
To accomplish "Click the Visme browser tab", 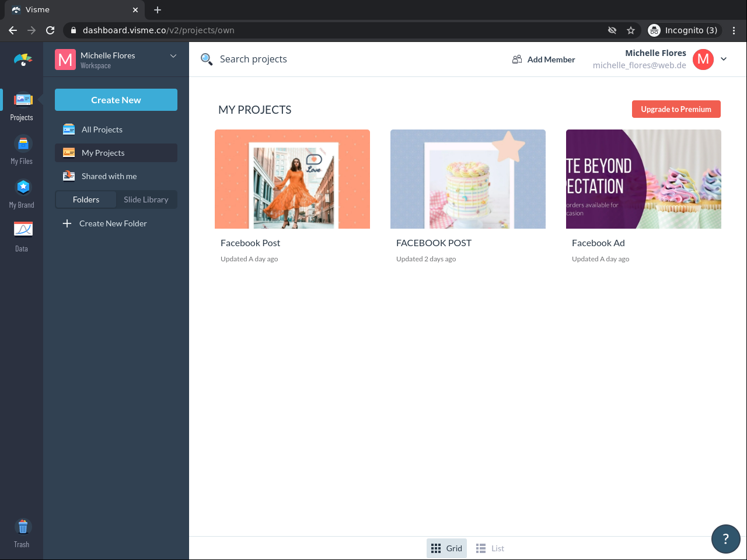I will 75,10.
